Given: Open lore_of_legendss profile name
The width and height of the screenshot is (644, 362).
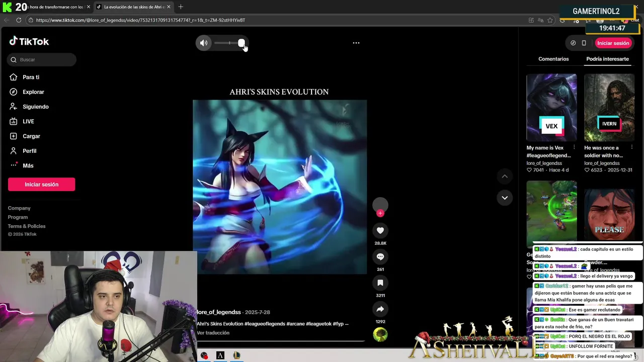Looking at the screenshot, I should (x=219, y=312).
